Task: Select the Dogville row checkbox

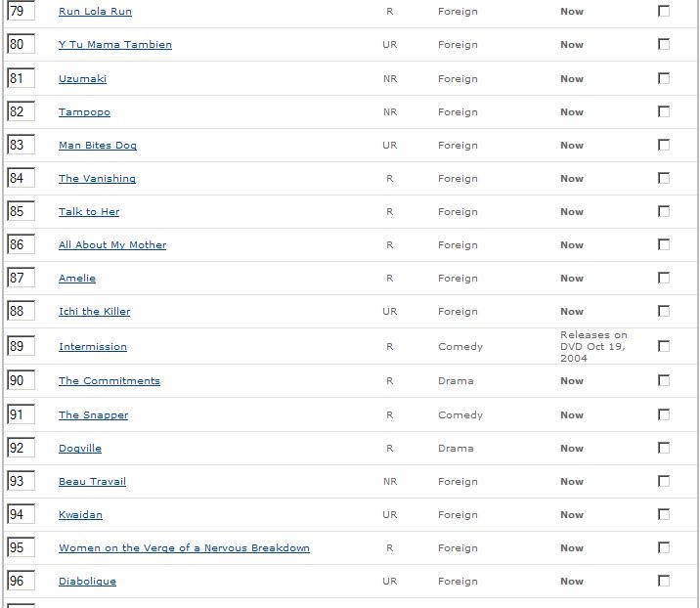Action: click(664, 448)
